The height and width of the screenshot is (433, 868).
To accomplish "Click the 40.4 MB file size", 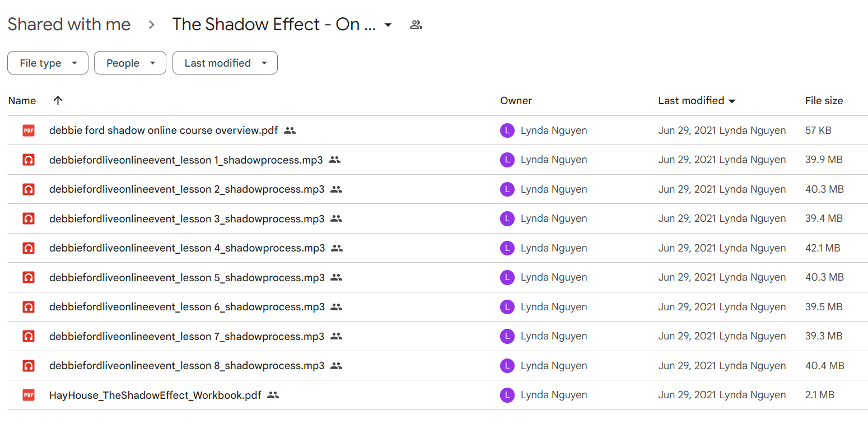I will 825,366.
